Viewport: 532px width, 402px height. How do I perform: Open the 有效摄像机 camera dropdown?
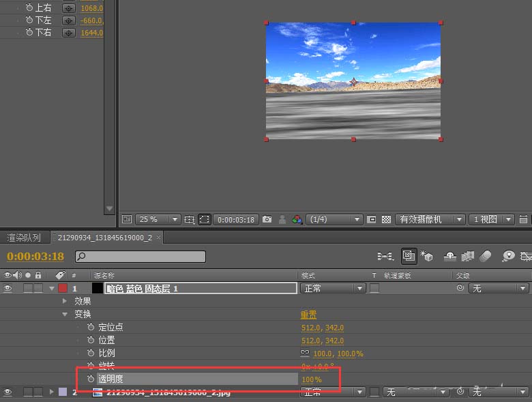click(430, 219)
